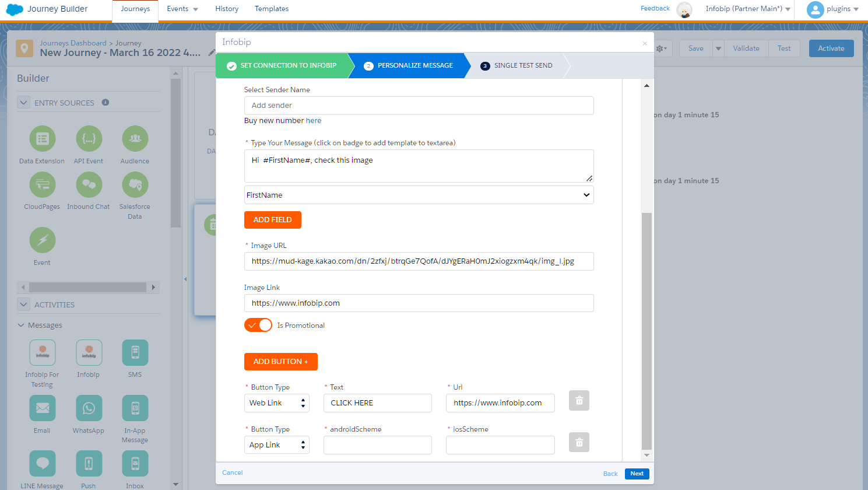868x490 pixels.
Task: Delete the Web Link button row
Action: pos(579,401)
